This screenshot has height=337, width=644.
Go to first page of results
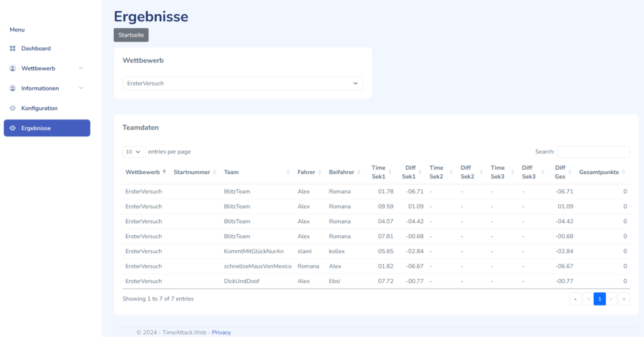point(575,299)
